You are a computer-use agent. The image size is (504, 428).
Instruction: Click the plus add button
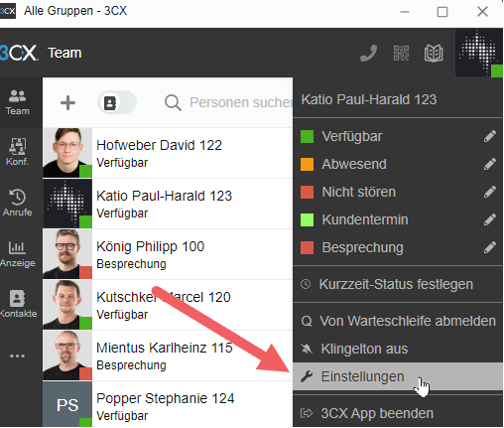point(67,102)
